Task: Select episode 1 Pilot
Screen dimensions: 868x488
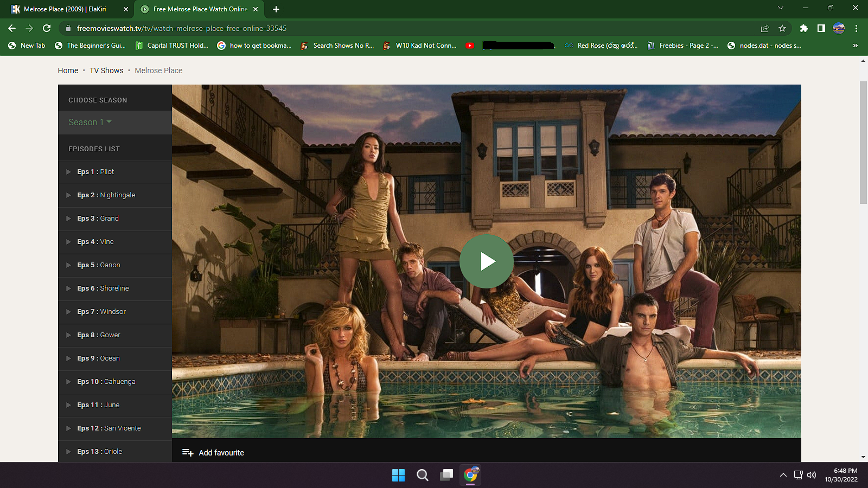Action: pyautogui.click(x=115, y=172)
